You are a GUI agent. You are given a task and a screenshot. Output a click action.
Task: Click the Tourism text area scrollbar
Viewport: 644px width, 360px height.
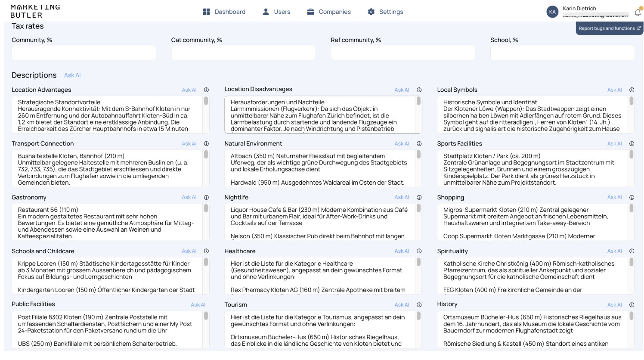[x=419, y=316]
